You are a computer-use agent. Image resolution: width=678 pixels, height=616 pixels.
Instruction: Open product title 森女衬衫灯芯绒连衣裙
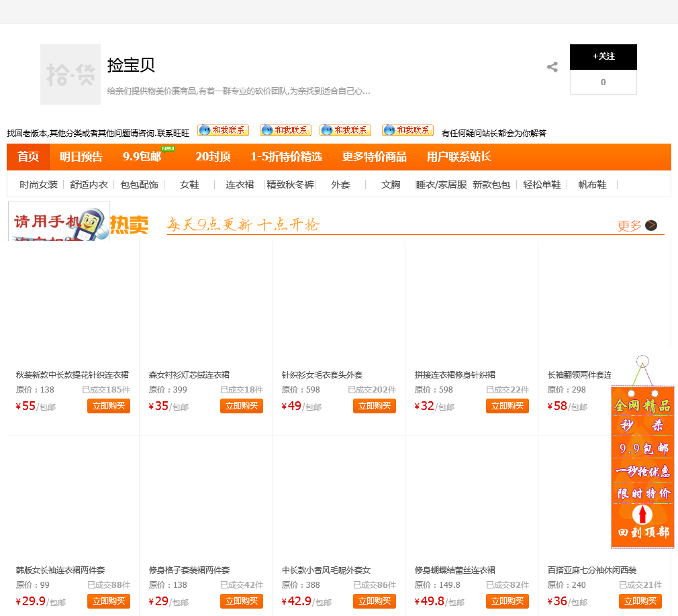coord(189,375)
